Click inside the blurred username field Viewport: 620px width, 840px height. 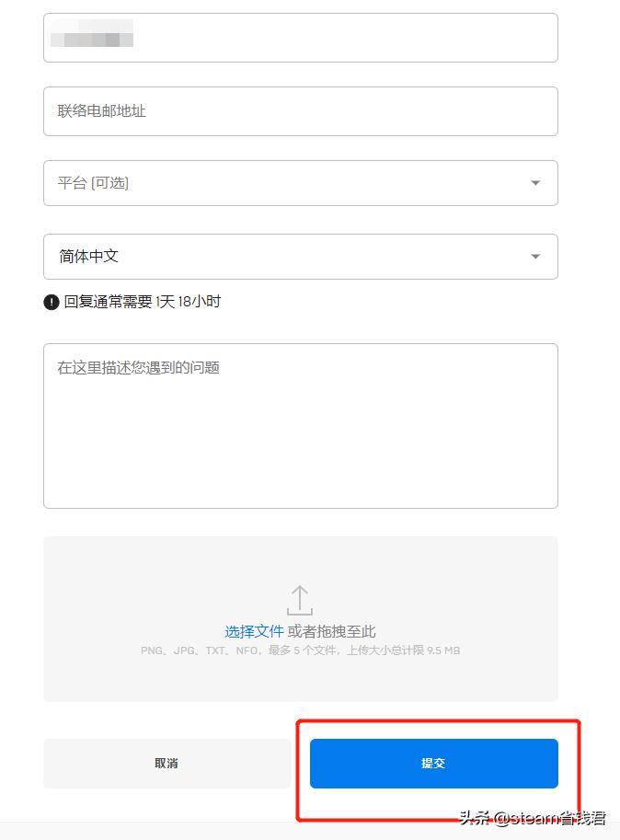pyautogui.click(x=92, y=38)
